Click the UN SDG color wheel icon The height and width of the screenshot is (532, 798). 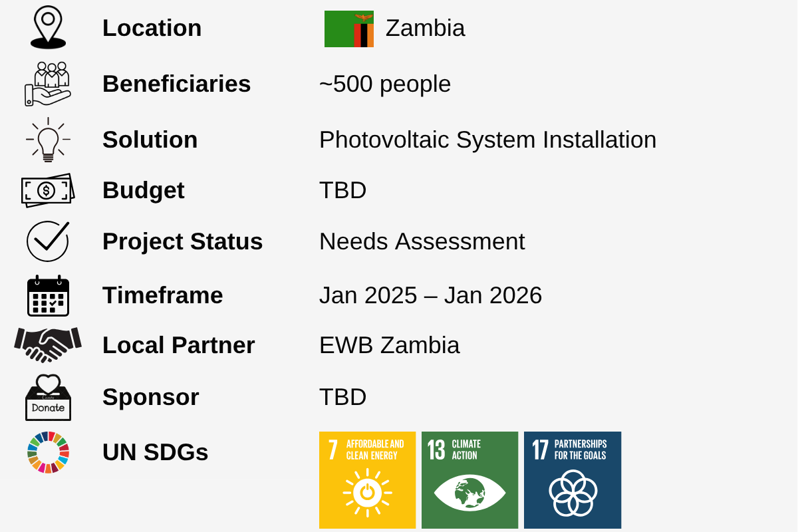point(48,452)
